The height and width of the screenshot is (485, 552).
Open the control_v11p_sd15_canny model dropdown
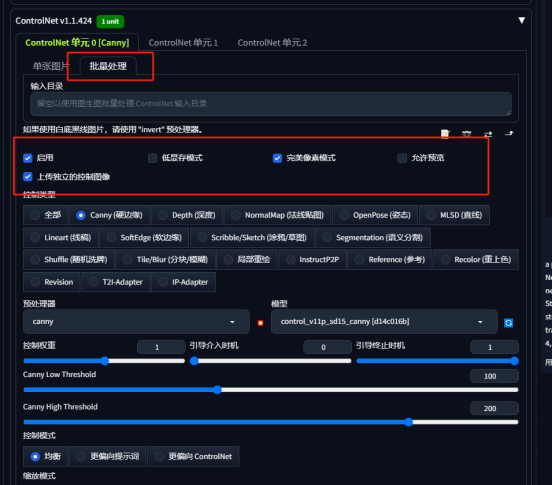tap(384, 322)
